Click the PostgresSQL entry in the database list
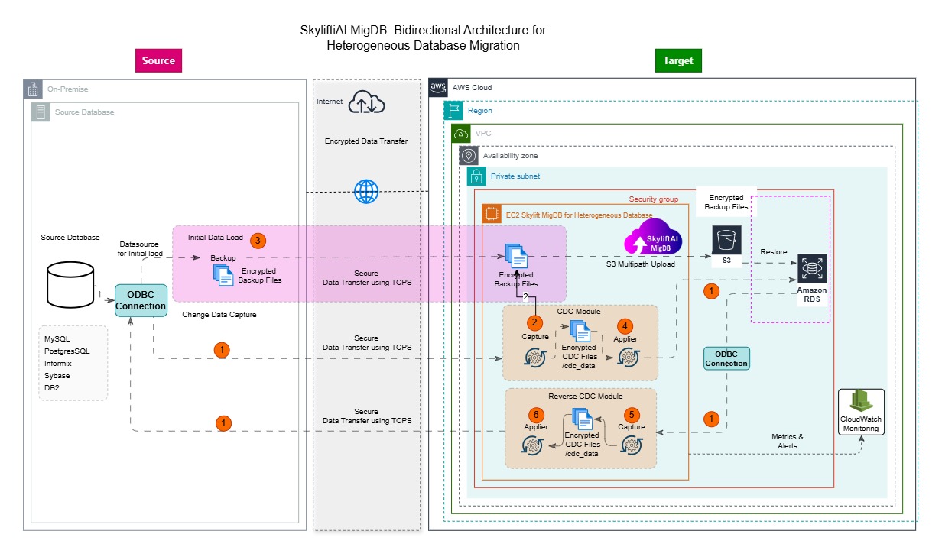 (x=67, y=351)
